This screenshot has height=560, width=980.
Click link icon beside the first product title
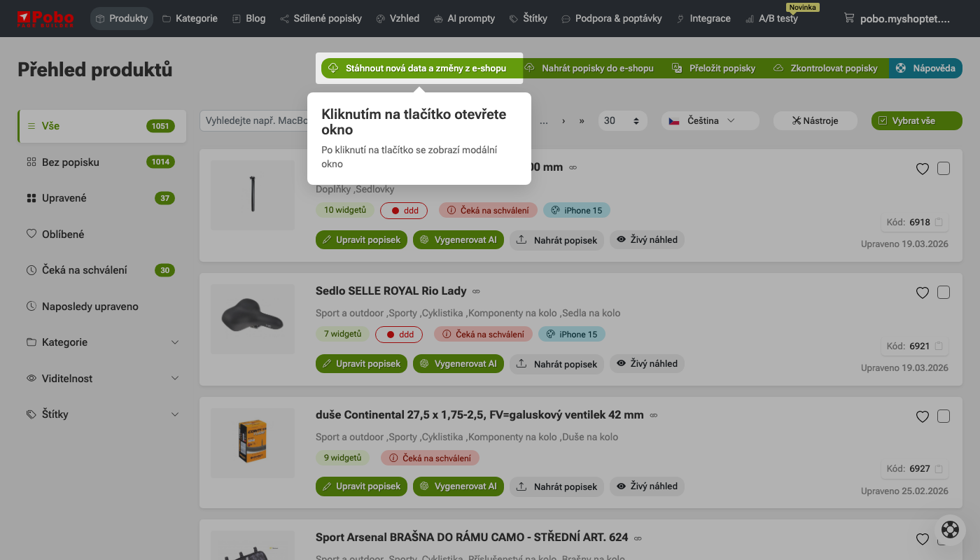tap(573, 167)
